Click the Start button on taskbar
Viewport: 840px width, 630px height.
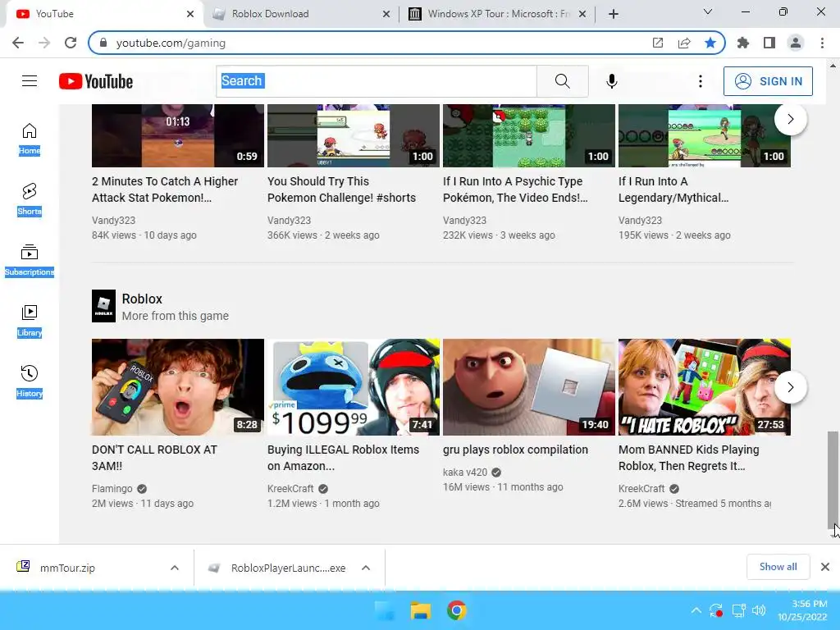coord(384,610)
